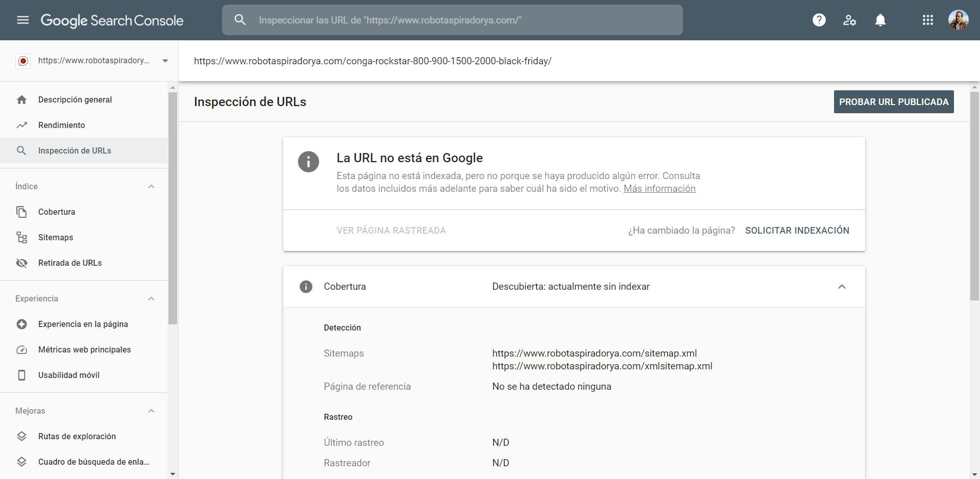
Task: Click the magnifier icon beside Inspección de URLs
Action: (21, 150)
